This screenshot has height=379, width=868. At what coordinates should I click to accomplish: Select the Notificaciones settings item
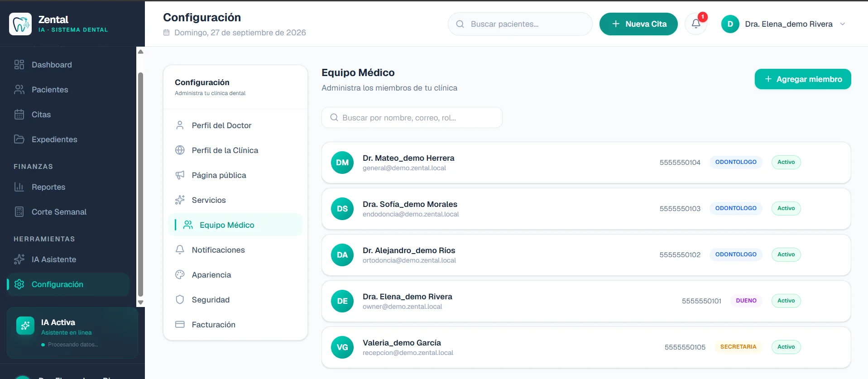[235, 250]
